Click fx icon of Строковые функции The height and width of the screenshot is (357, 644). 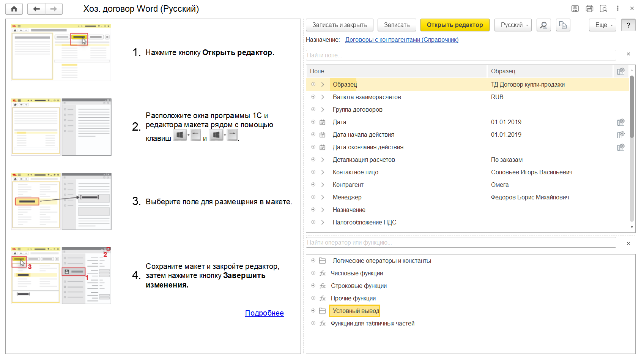[323, 286]
